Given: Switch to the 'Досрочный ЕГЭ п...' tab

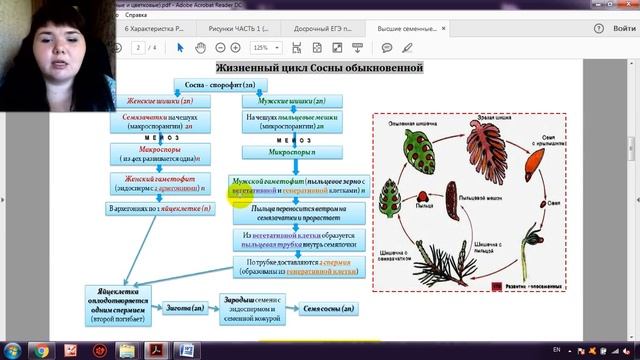Looking at the screenshot, I should [322, 29].
